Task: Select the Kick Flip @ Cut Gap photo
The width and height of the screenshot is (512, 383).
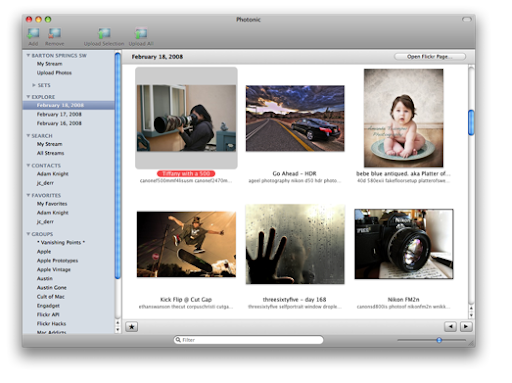Action: 186,244
